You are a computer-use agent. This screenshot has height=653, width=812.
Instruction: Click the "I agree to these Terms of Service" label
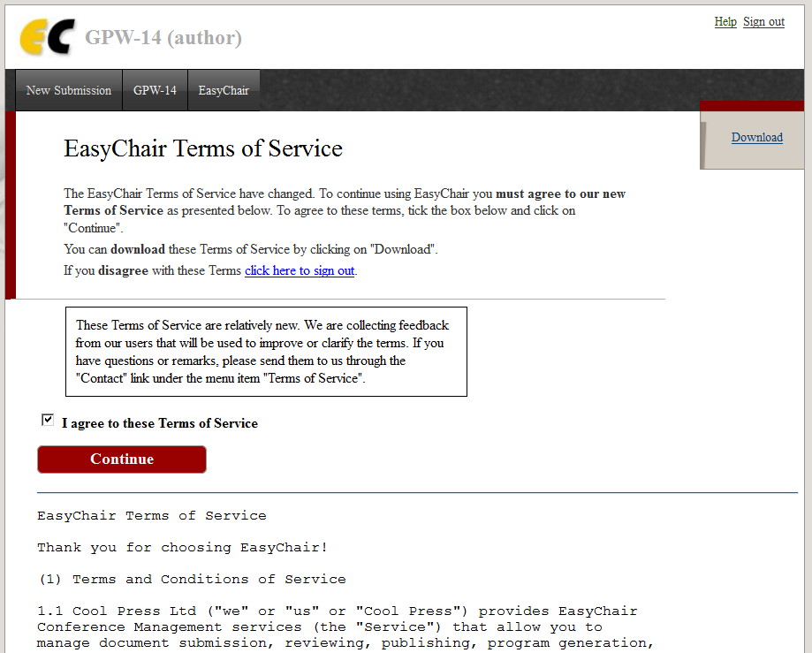pos(160,424)
